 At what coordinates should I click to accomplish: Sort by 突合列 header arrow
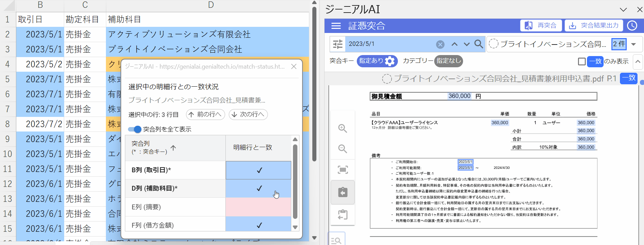pyautogui.click(x=173, y=148)
